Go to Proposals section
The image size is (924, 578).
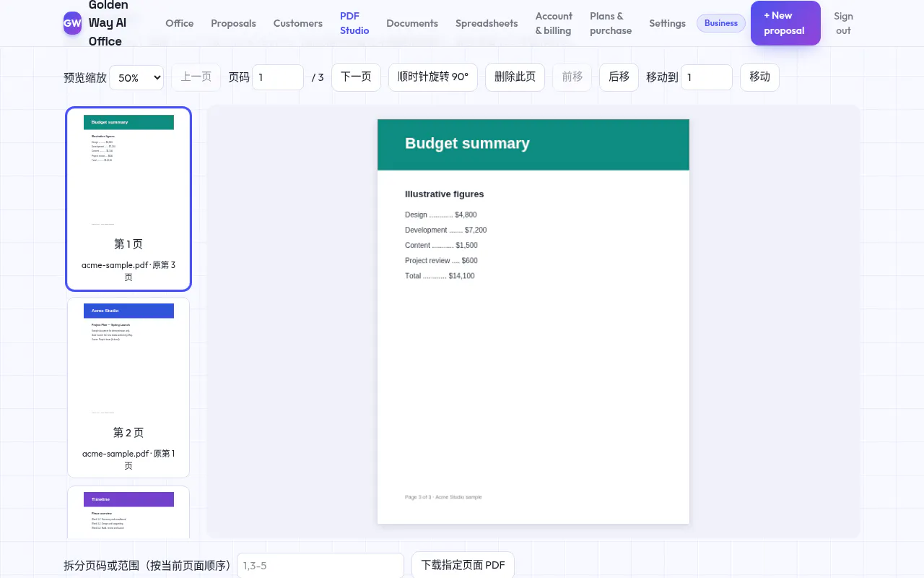point(233,23)
